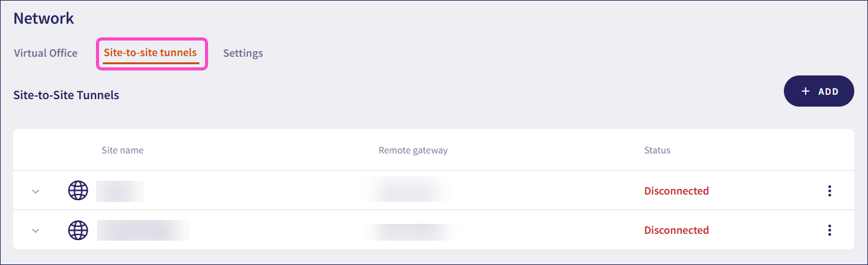Select the blurred site name in the second row
The image size is (868, 265).
pos(143,230)
